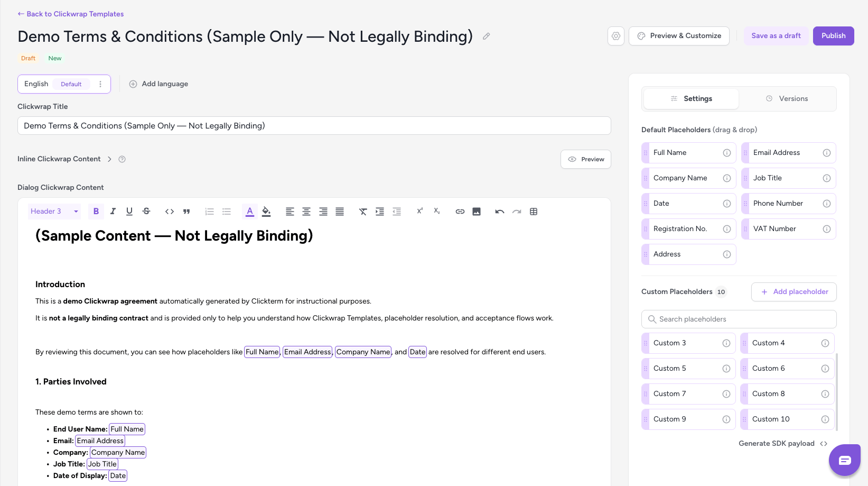868x486 pixels.
Task: Show info for VAT Number placeholder
Action: point(827,229)
